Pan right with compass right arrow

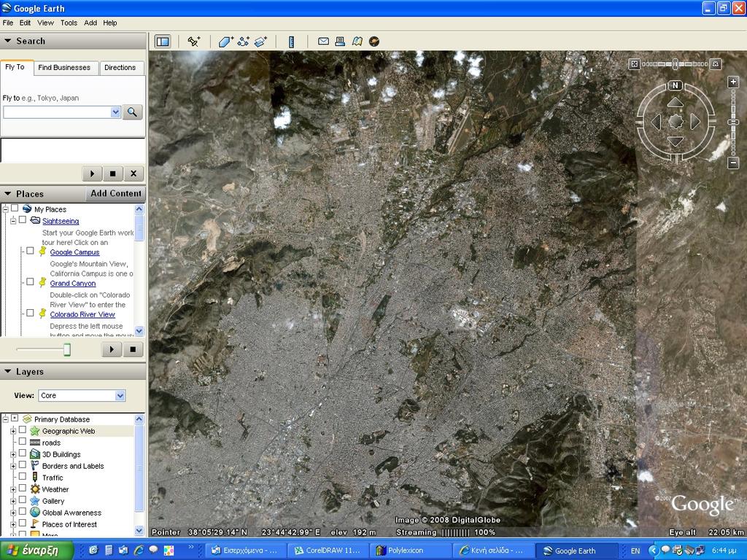click(695, 122)
